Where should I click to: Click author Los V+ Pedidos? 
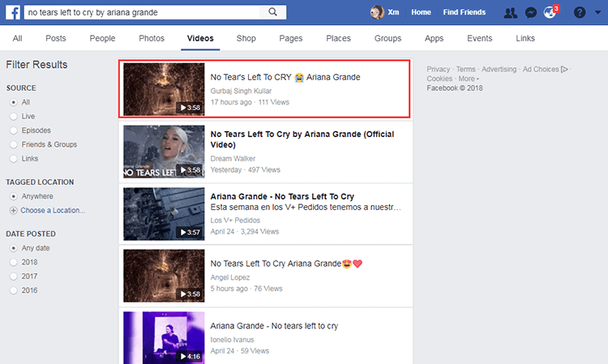(235, 221)
